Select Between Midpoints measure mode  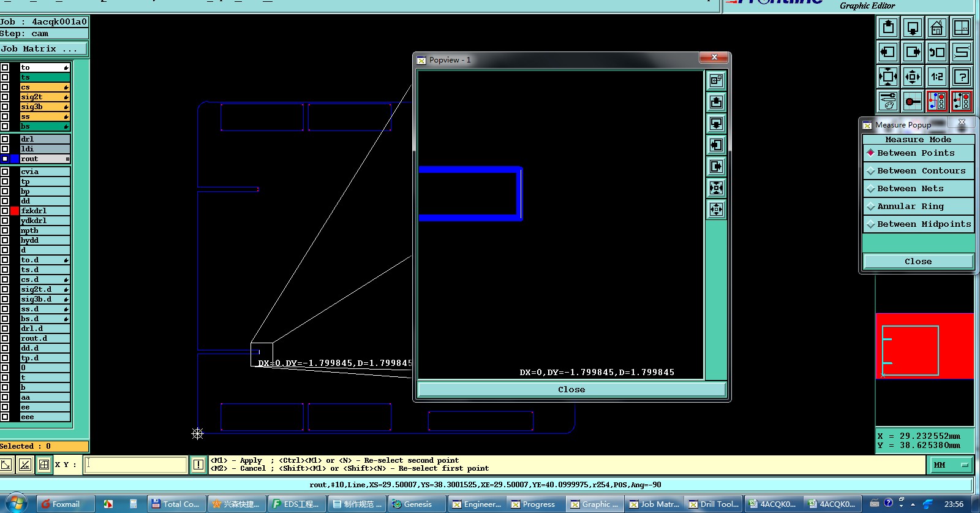918,224
